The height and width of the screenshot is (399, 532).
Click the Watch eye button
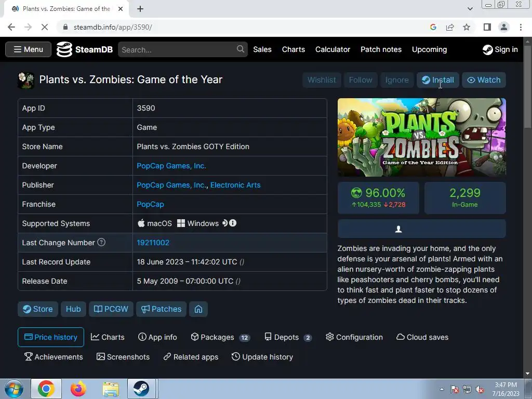484,80
